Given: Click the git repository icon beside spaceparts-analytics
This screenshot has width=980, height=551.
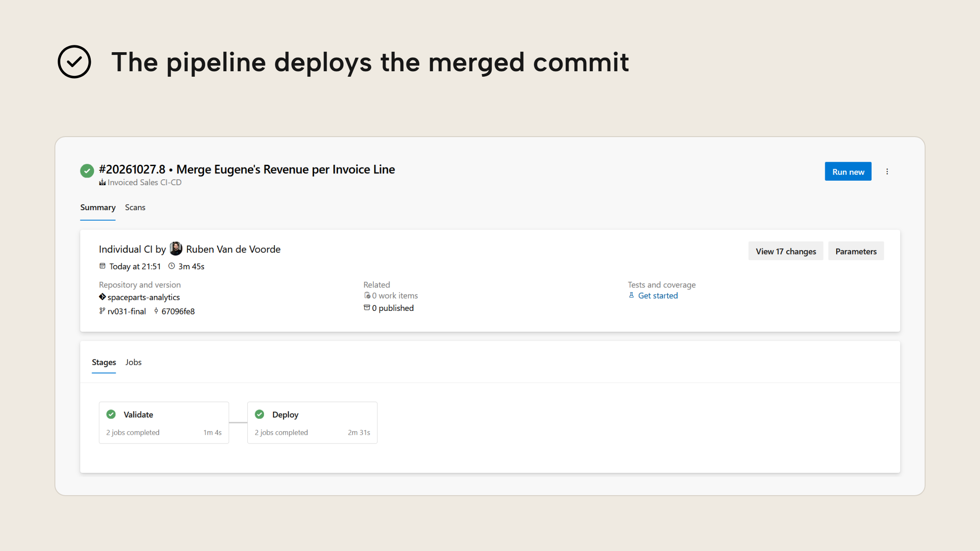Looking at the screenshot, I should (103, 297).
